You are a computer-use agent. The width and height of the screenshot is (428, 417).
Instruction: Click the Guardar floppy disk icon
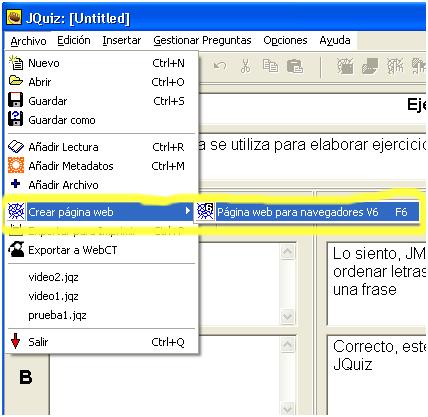[16, 100]
